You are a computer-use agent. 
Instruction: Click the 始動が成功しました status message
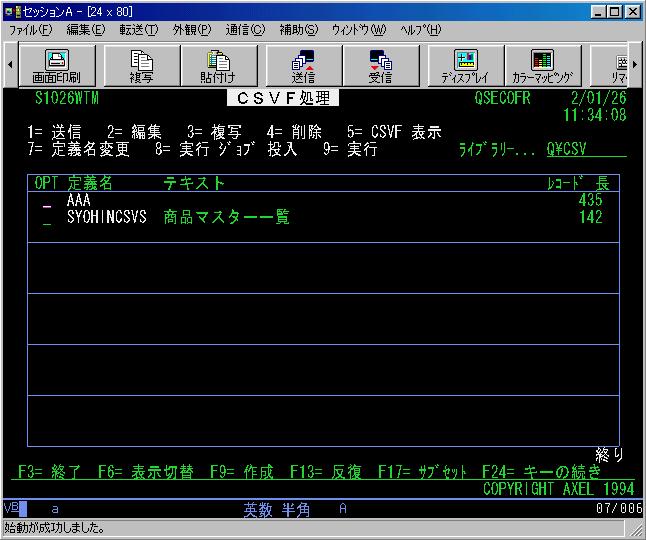tap(54, 528)
